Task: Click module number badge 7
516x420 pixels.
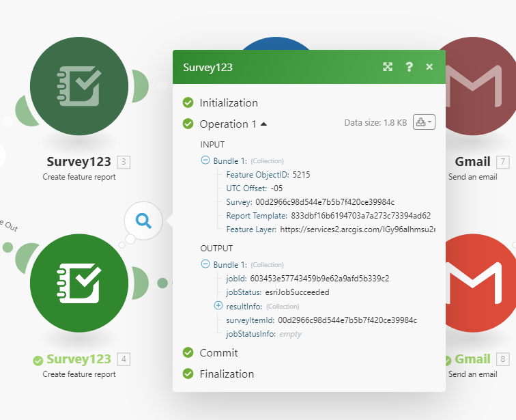Action: [502, 162]
